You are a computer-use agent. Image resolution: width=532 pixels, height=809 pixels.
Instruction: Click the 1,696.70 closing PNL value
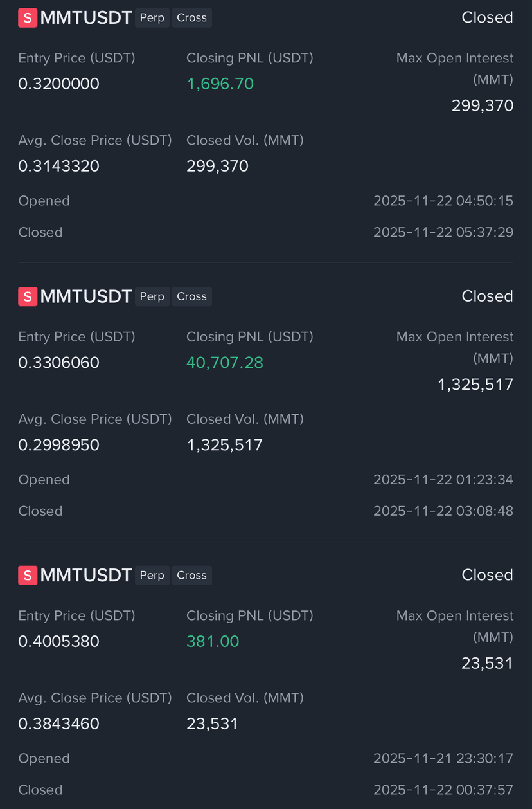pos(220,84)
